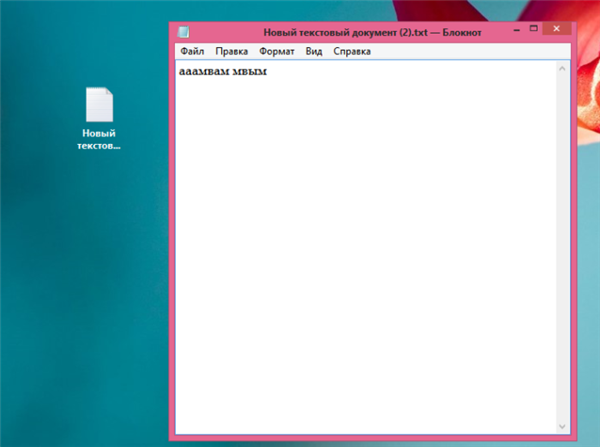Select the Новый текстов... desktop file icon
600x447 pixels.
pyautogui.click(x=99, y=118)
